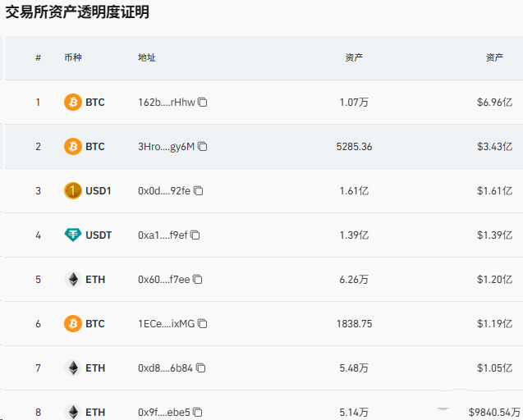Click the $3.43亿 value
This screenshot has height=420, width=523.
coord(494,146)
